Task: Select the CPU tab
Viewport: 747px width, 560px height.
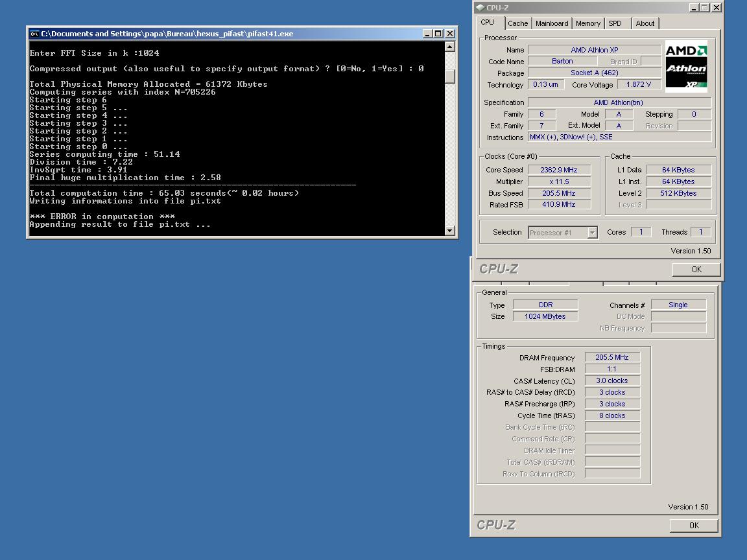Action: point(488,23)
